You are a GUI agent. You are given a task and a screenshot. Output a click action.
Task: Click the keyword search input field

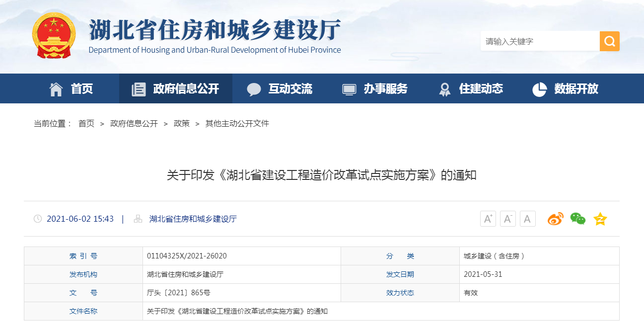(x=540, y=41)
